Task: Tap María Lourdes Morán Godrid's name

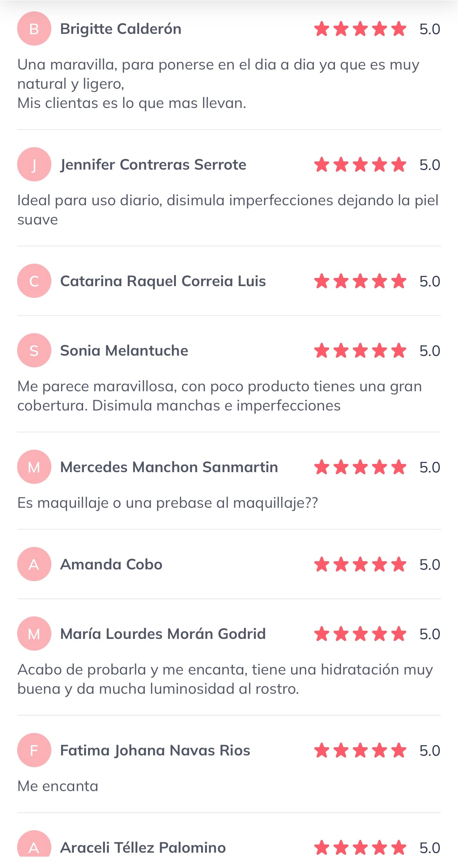Action: pyautogui.click(x=163, y=634)
